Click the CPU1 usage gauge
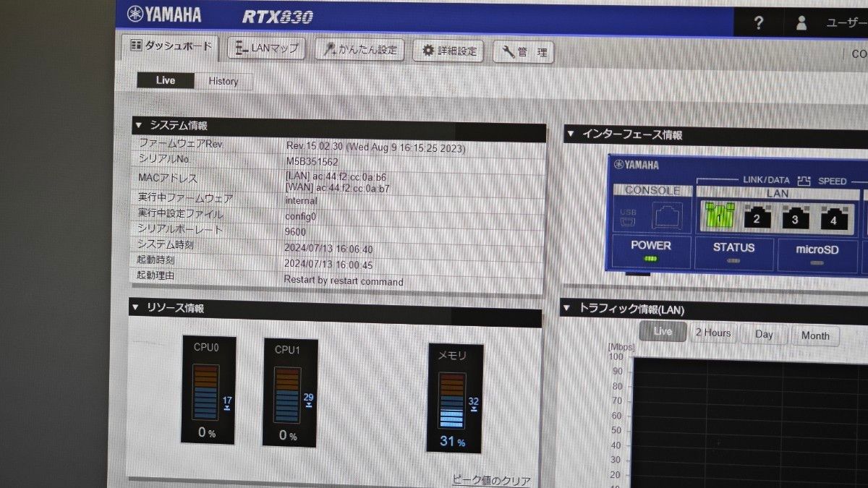 click(289, 393)
